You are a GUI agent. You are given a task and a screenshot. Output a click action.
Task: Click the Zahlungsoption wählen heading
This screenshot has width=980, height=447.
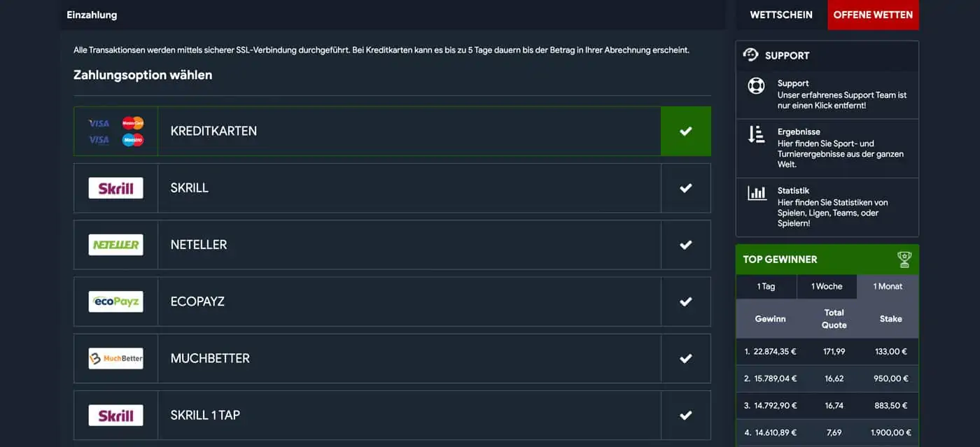pyautogui.click(x=143, y=75)
